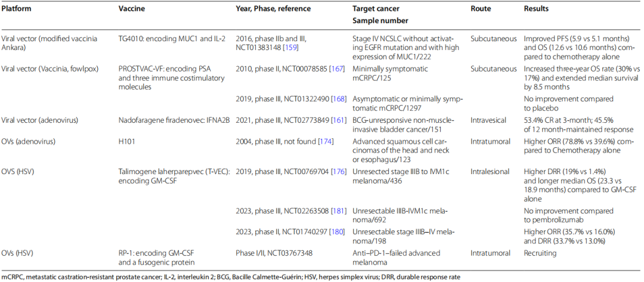Open reference link 159
This screenshot has height=282, width=644.
(x=292, y=47)
